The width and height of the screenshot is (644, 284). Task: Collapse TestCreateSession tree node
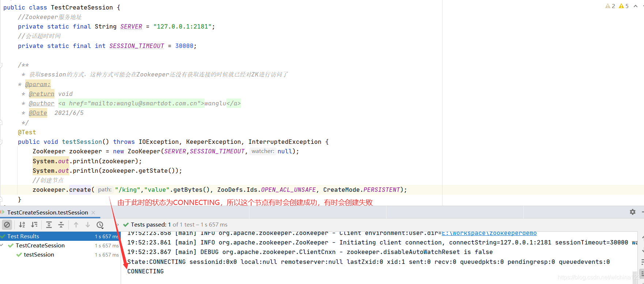pyautogui.click(x=2, y=245)
